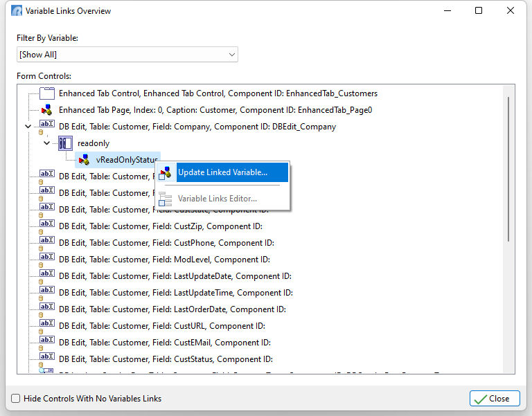Click the DB Edit icon for LastUpdateDate row
This screenshot has height=416, width=532.
pyautogui.click(x=46, y=276)
